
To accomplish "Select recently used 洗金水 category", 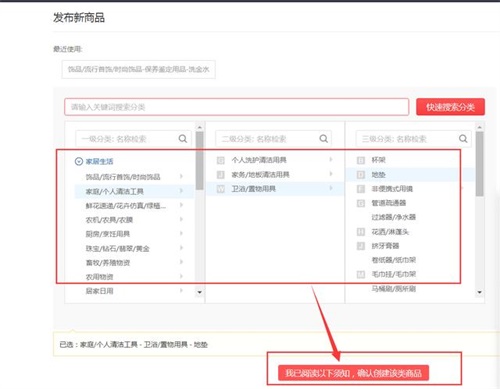I will tap(138, 69).
